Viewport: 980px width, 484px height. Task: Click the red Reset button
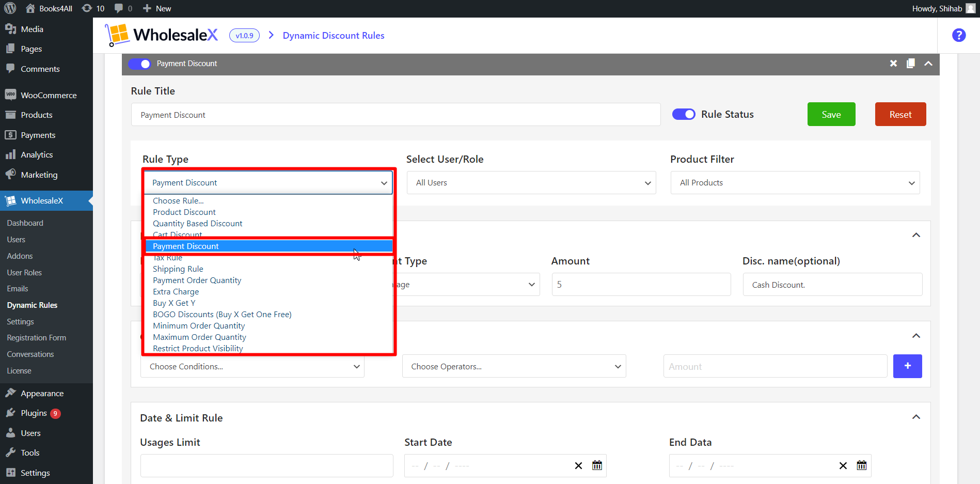tap(900, 114)
